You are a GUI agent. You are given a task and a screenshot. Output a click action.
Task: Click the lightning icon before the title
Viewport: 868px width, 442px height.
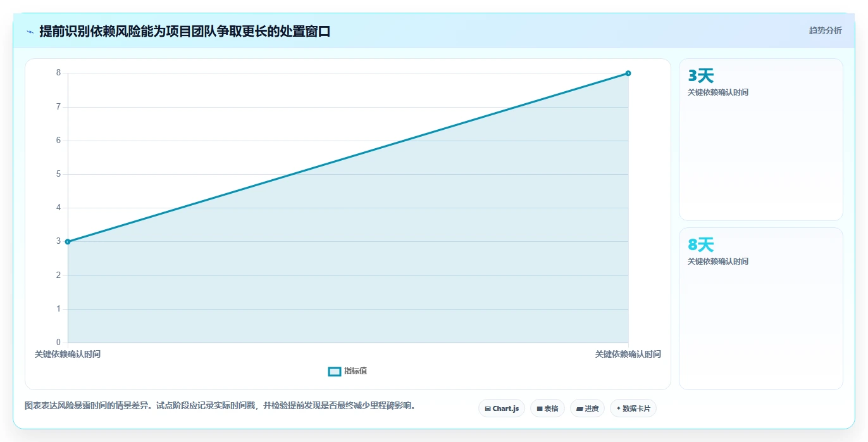[x=30, y=31]
